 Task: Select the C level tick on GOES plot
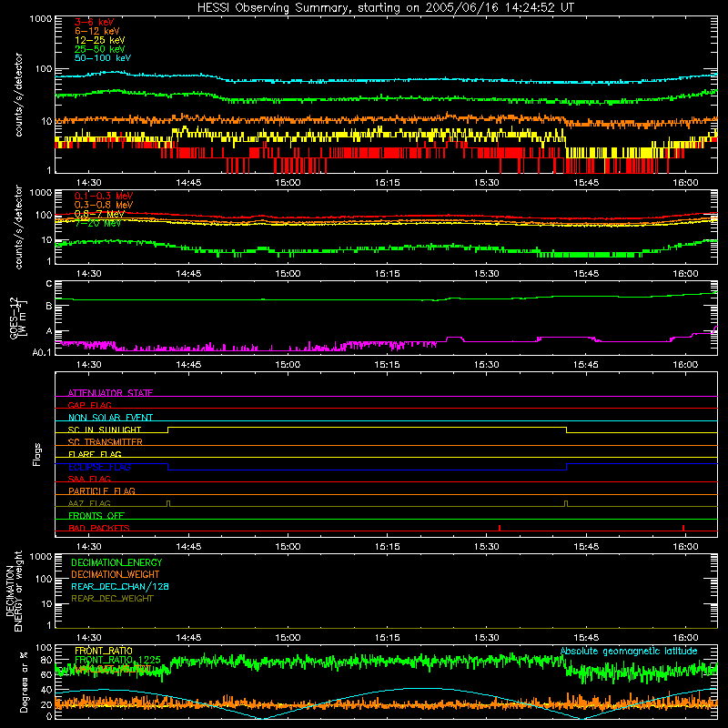pyautogui.click(x=49, y=284)
